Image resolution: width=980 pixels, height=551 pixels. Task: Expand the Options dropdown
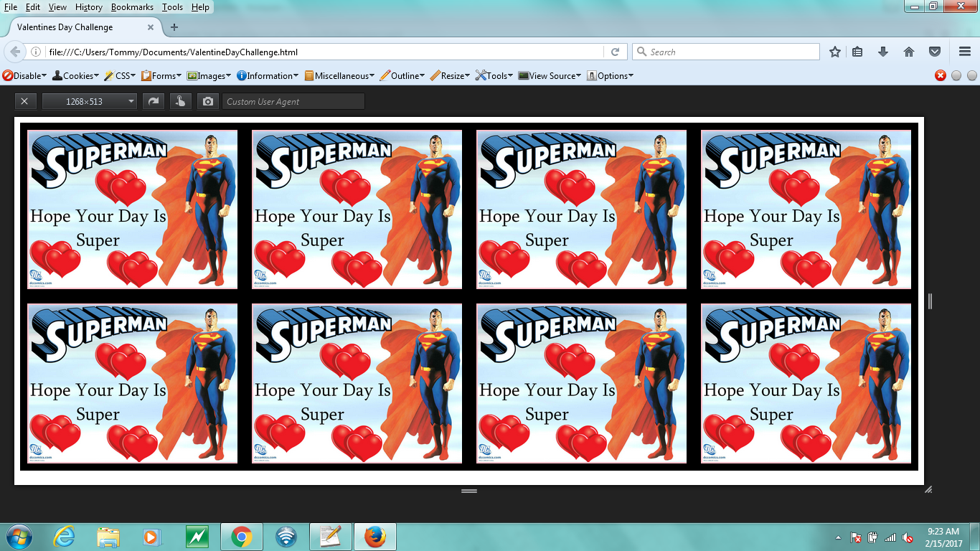610,75
